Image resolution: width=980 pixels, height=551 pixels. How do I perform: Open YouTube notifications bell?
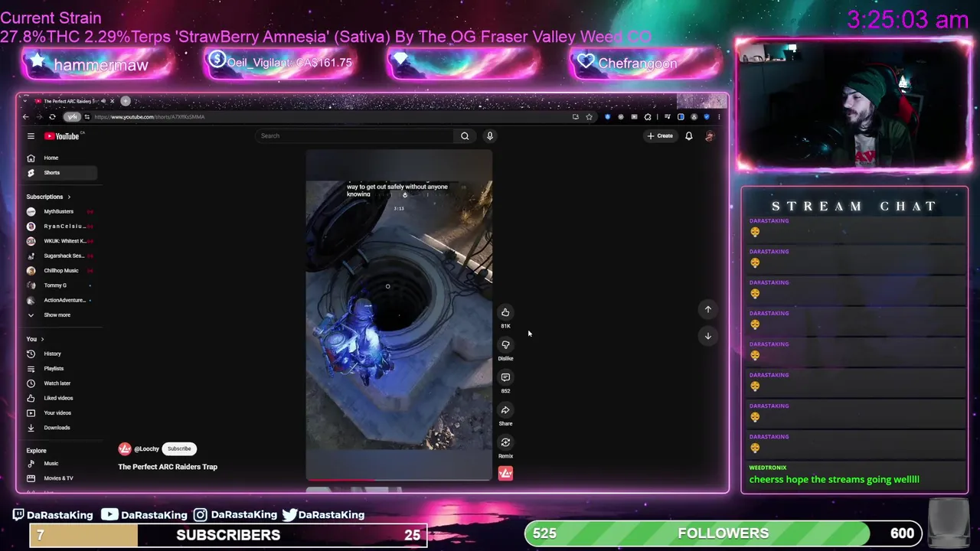[688, 136]
